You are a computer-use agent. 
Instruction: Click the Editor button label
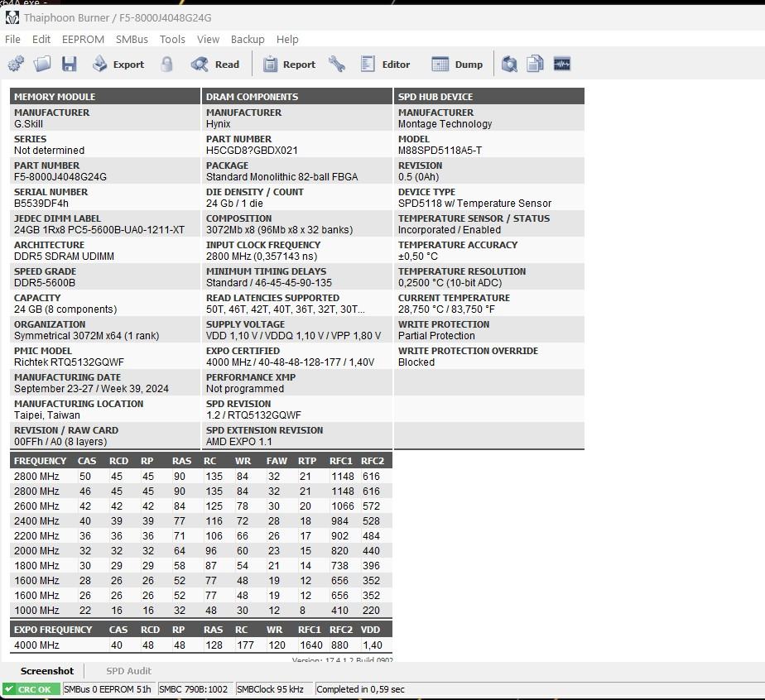pyautogui.click(x=396, y=65)
